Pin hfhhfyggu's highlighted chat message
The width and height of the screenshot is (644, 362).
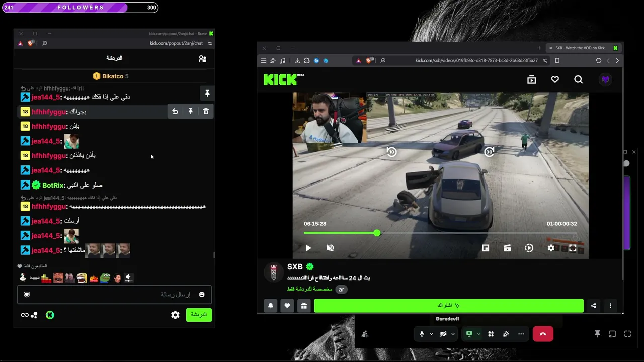191,111
